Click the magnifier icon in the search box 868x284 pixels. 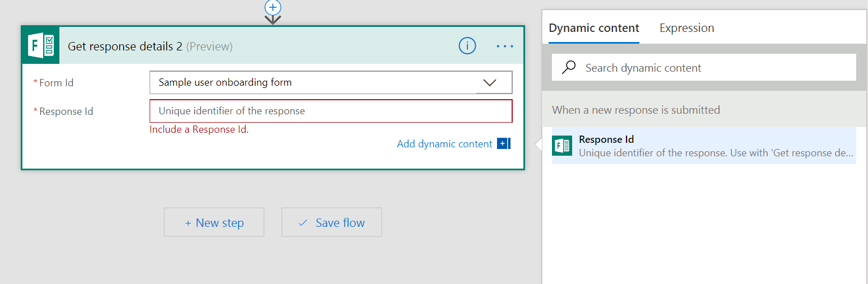click(x=569, y=68)
